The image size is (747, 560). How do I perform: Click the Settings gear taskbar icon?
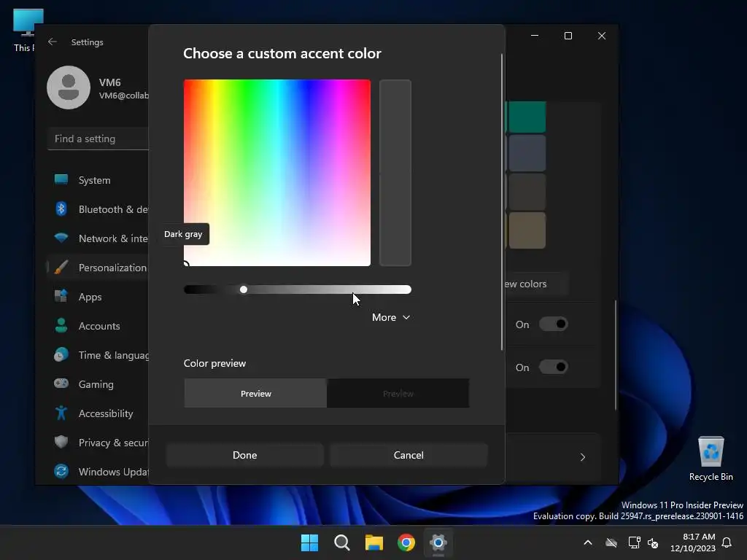[x=438, y=542]
